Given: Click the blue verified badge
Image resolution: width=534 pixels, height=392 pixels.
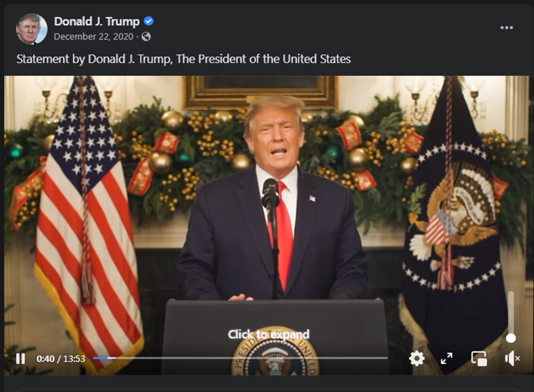Looking at the screenshot, I should (x=149, y=21).
